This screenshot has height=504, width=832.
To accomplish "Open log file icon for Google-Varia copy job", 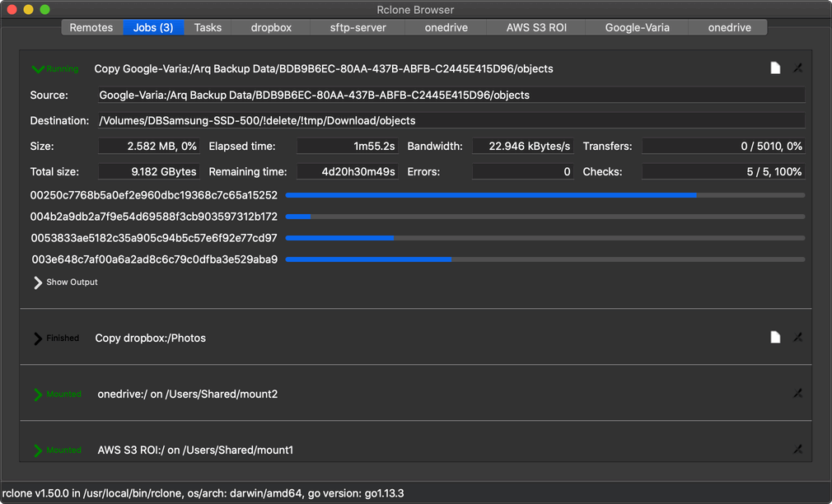I will [x=775, y=68].
